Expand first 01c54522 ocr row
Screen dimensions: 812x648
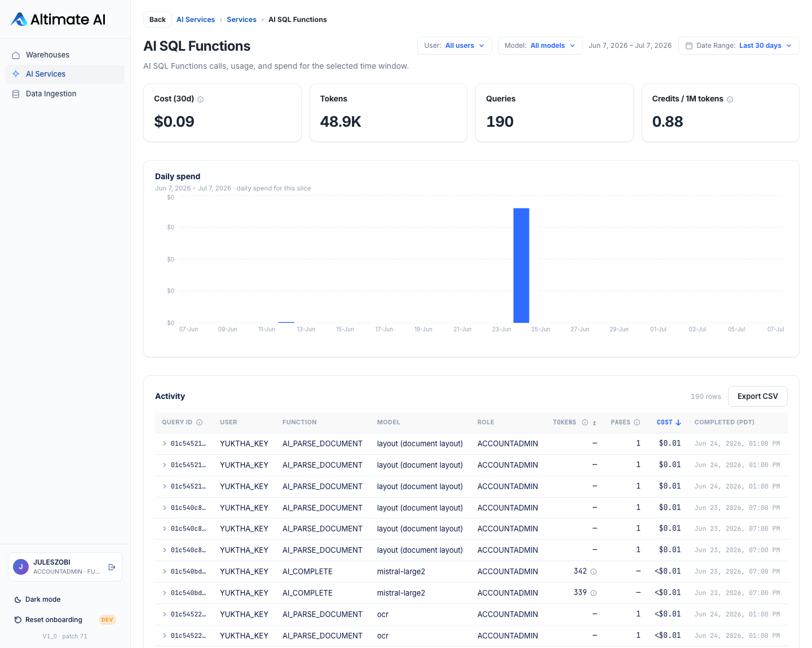pyautogui.click(x=165, y=615)
